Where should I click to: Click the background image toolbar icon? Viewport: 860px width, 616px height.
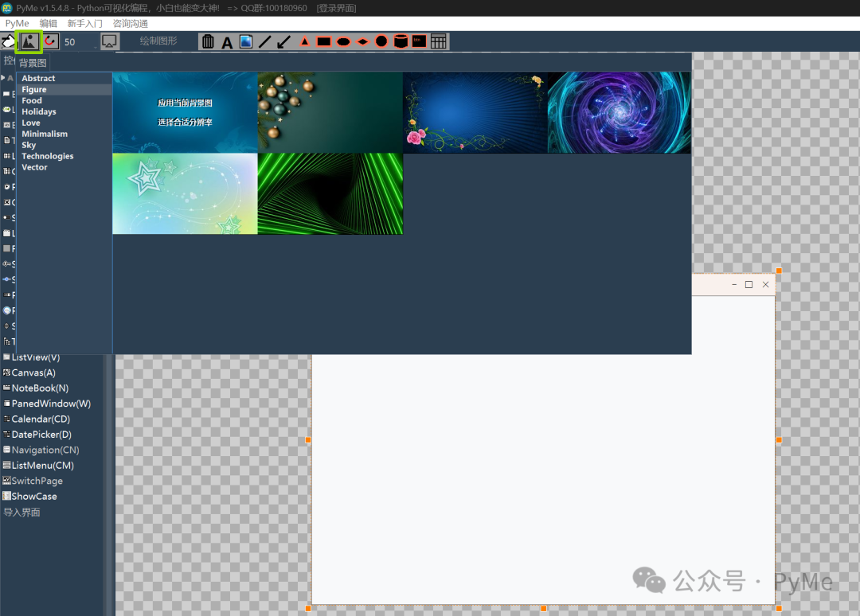(x=29, y=41)
